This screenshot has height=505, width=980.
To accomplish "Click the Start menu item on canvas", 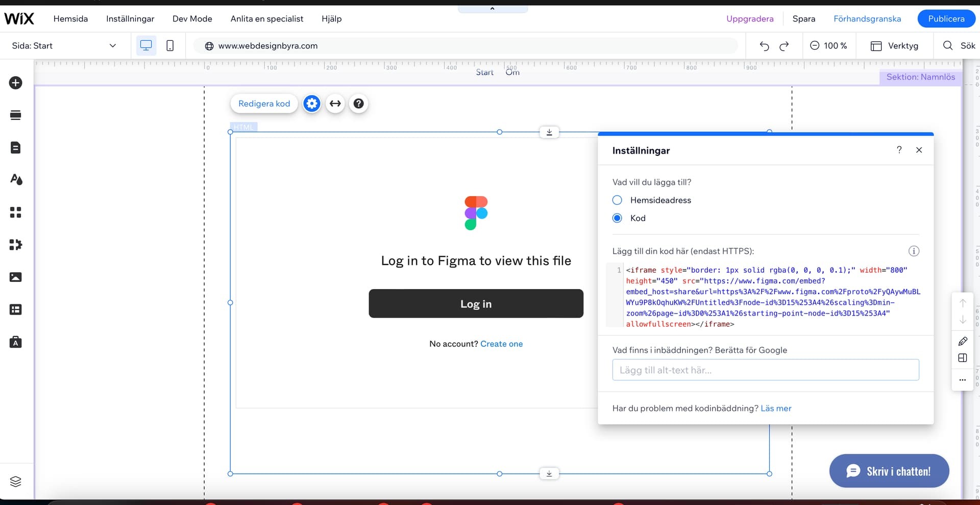I will click(484, 73).
